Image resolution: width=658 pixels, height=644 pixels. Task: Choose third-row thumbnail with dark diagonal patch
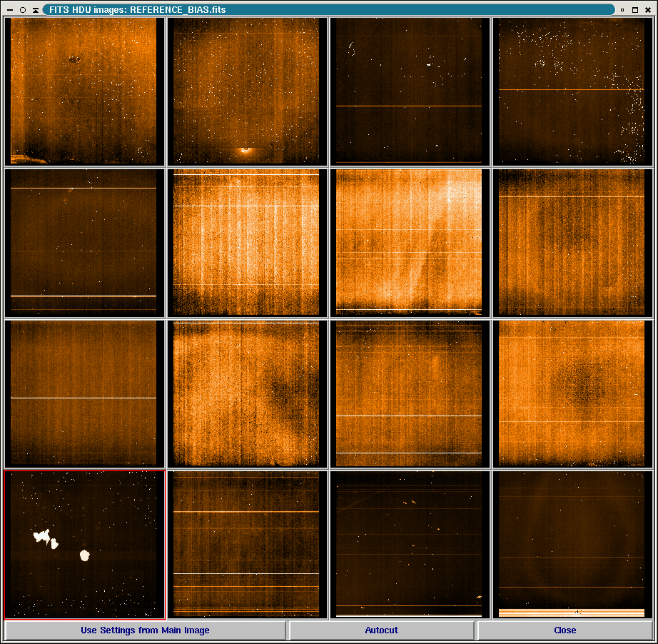coord(247,393)
